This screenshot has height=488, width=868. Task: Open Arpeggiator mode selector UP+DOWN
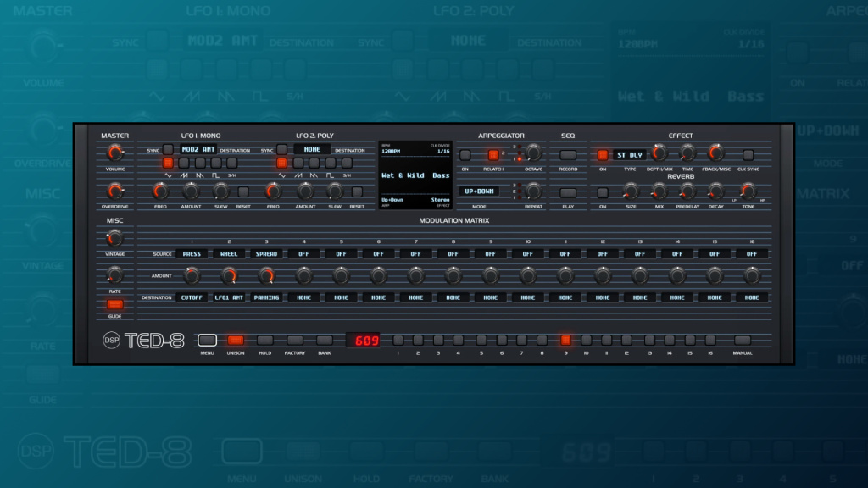[x=479, y=191]
